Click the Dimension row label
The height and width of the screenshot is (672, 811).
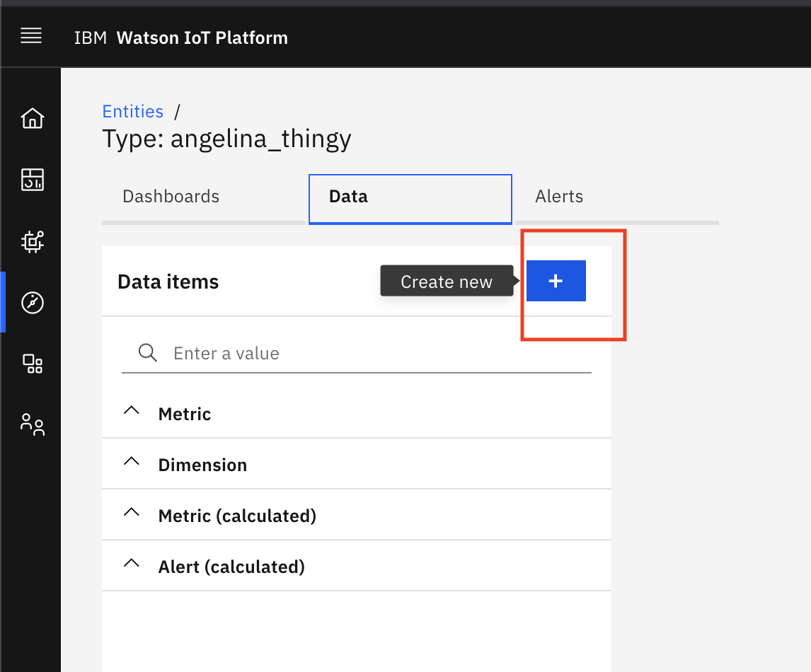coord(202,465)
